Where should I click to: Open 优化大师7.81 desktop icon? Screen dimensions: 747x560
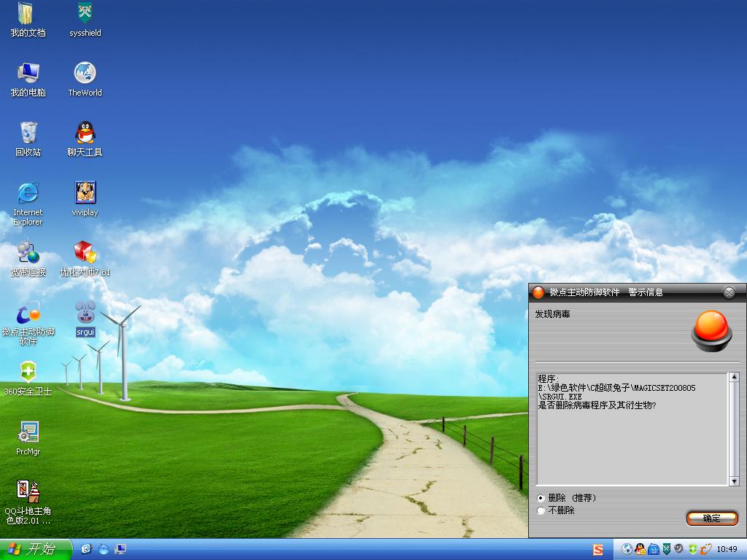(85, 253)
